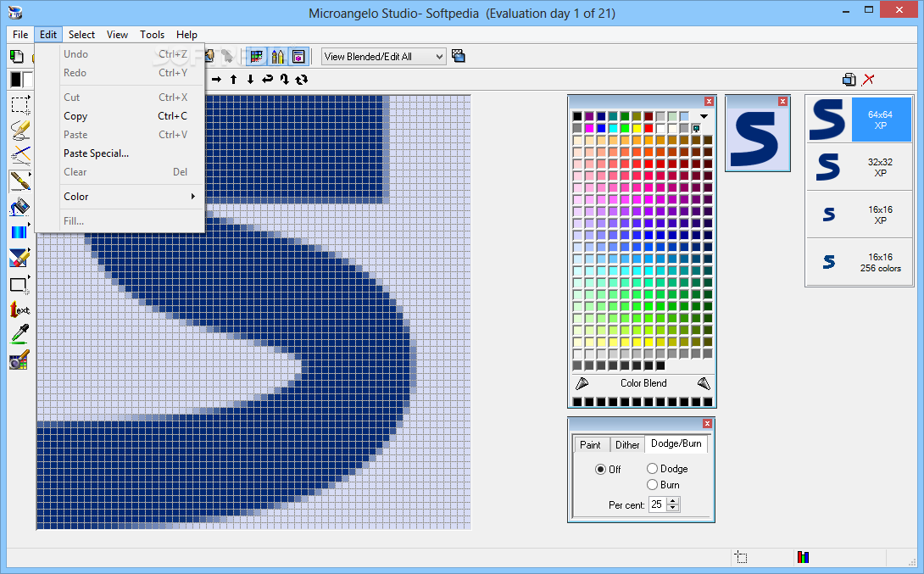Click the left Color Blend cone icon
Screen dimensions: 924x574
pyautogui.click(x=582, y=383)
